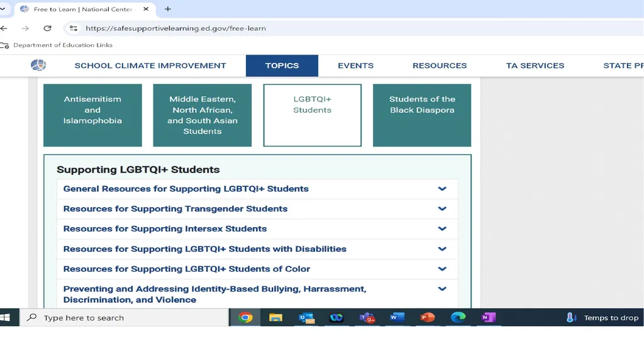Image resolution: width=644 pixels, height=362 pixels.
Task: Select Students of the Black Diaspora tile
Action: (x=422, y=115)
